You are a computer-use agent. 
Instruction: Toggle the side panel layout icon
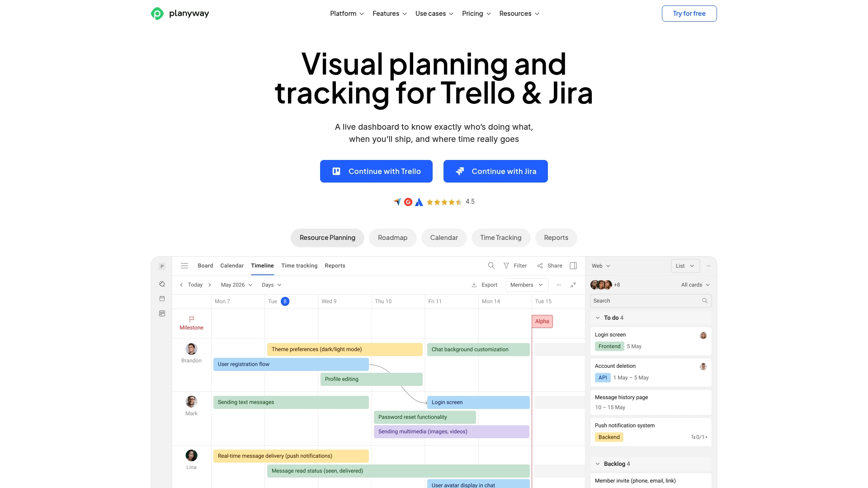click(573, 266)
